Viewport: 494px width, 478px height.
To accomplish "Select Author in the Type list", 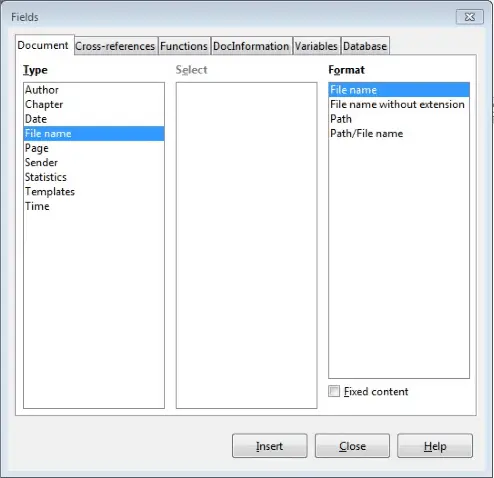I will (x=94, y=90).
